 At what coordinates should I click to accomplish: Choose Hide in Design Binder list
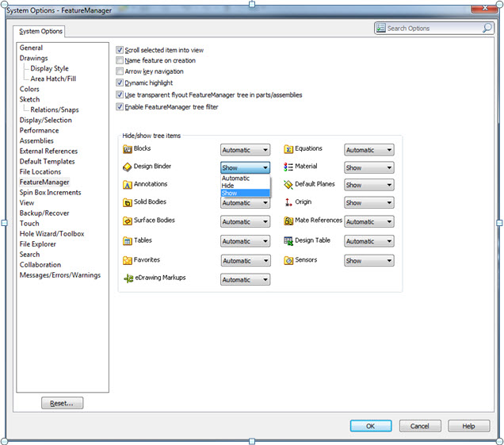245,186
